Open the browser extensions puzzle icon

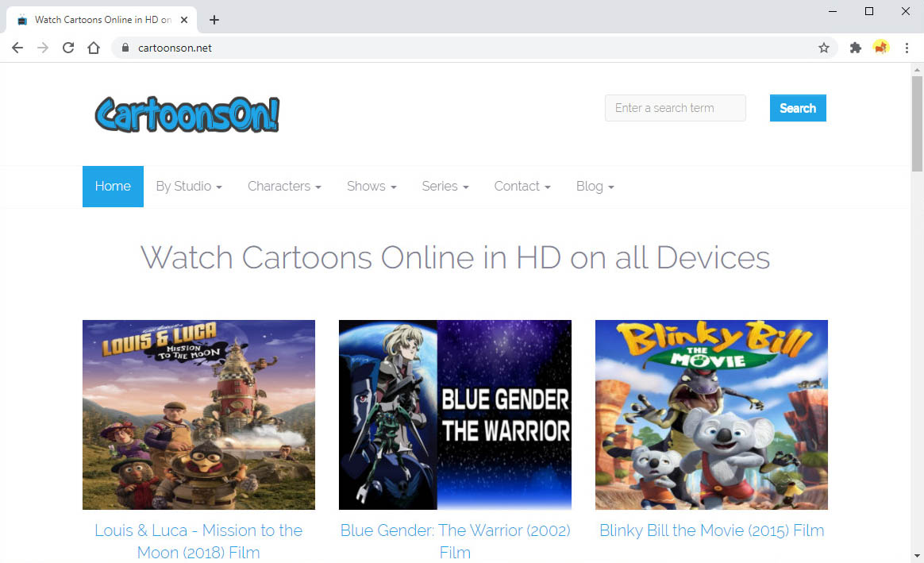click(x=855, y=48)
